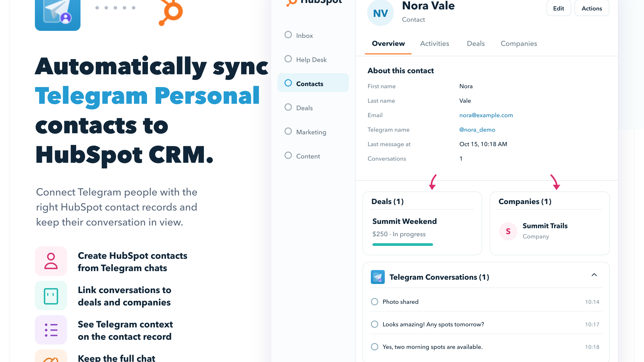Click the 10:14 timestamp
Image resolution: width=644 pixels, height=362 pixels.
coord(592,302)
